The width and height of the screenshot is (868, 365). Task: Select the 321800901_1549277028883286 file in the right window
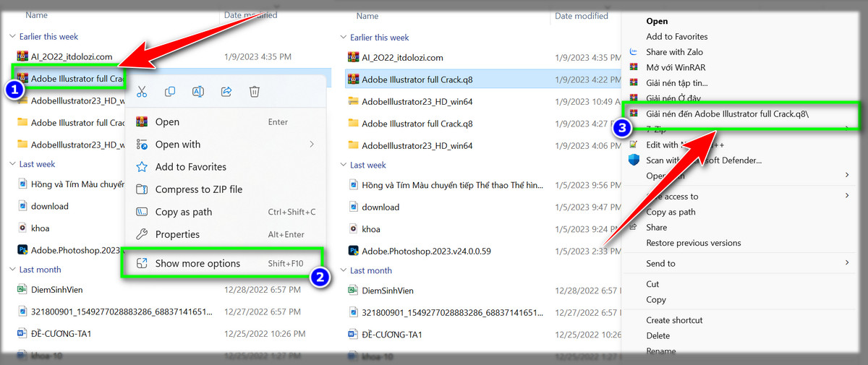pos(452,313)
